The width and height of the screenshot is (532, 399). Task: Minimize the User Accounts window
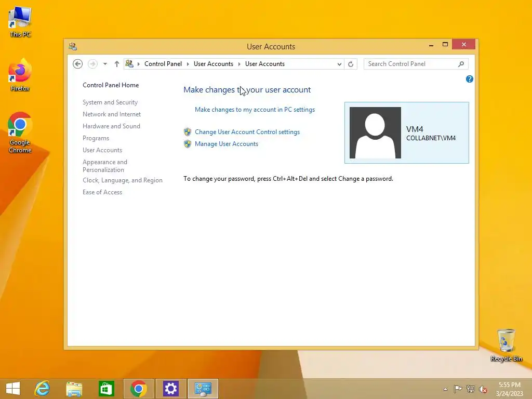[431, 45]
